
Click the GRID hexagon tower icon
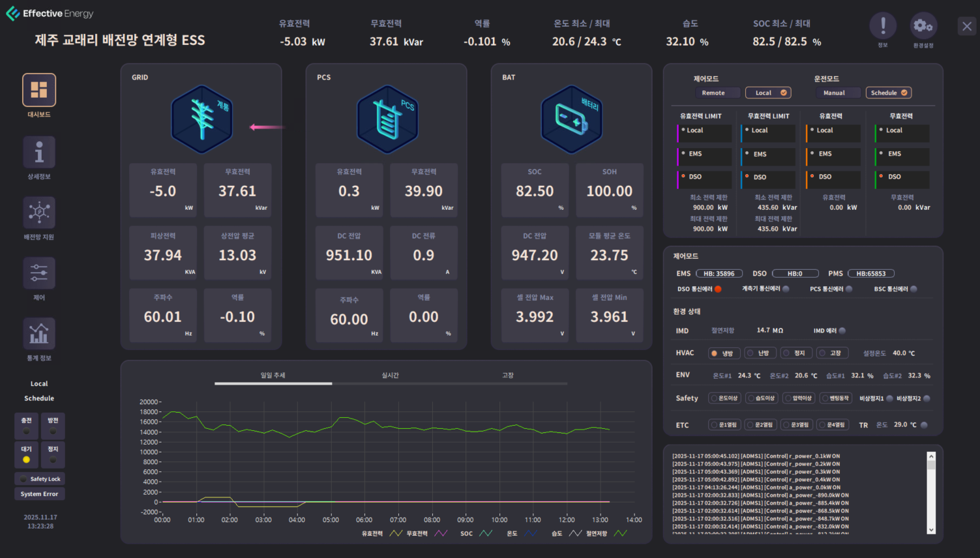(202, 119)
